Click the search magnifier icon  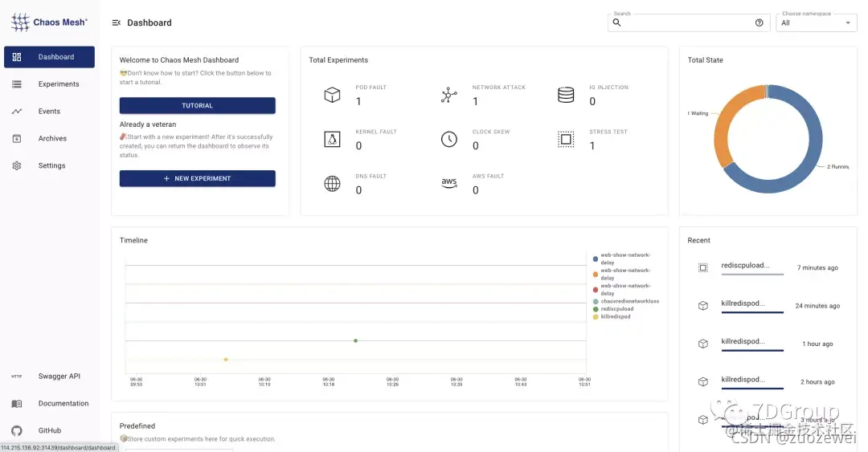(616, 22)
